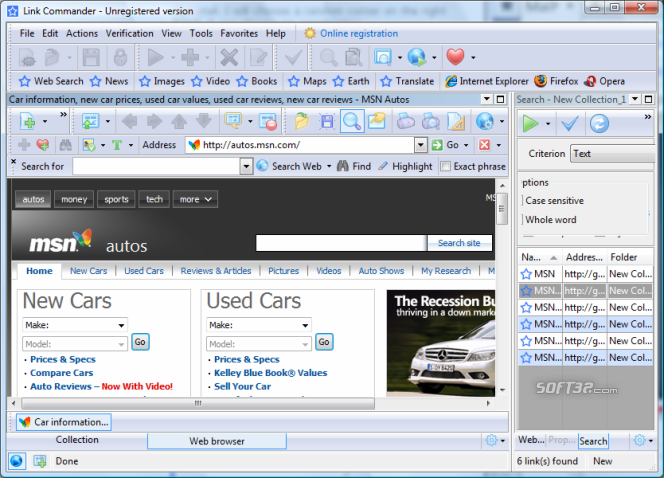The width and height of the screenshot is (664, 478).
Task: Open the Sell Your Car link
Action: (x=242, y=387)
